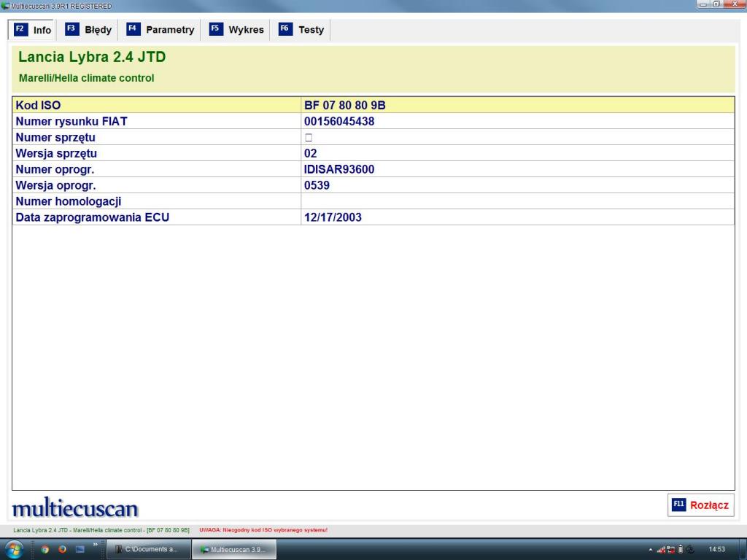Click the Multiecuscan title bar icon

(5, 6)
